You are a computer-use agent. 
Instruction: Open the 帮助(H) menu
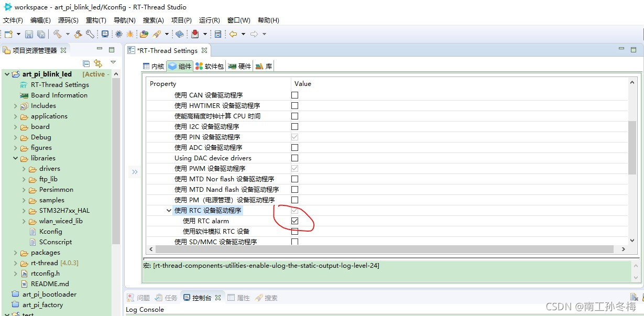tap(268, 20)
